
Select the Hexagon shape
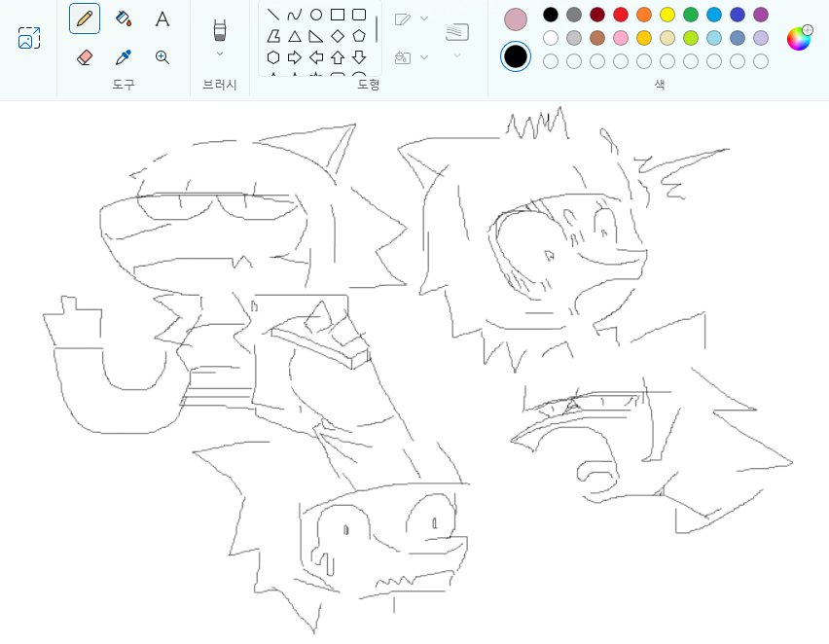click(273, 57)
